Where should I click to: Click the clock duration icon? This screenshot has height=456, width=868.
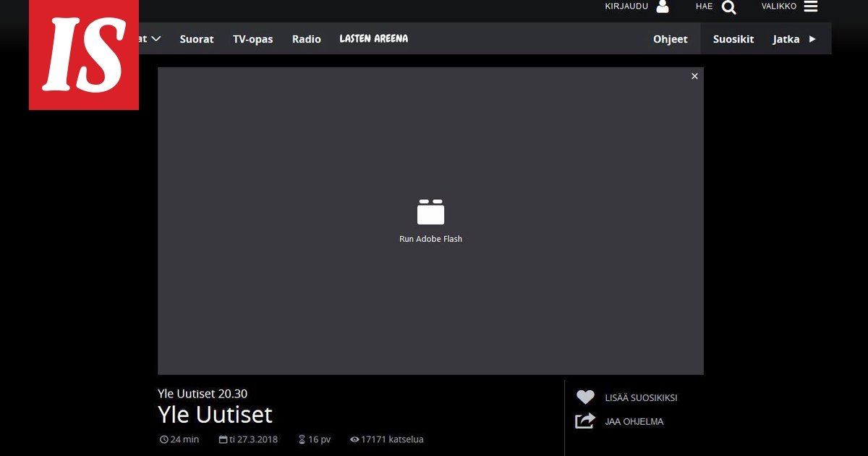163,439
